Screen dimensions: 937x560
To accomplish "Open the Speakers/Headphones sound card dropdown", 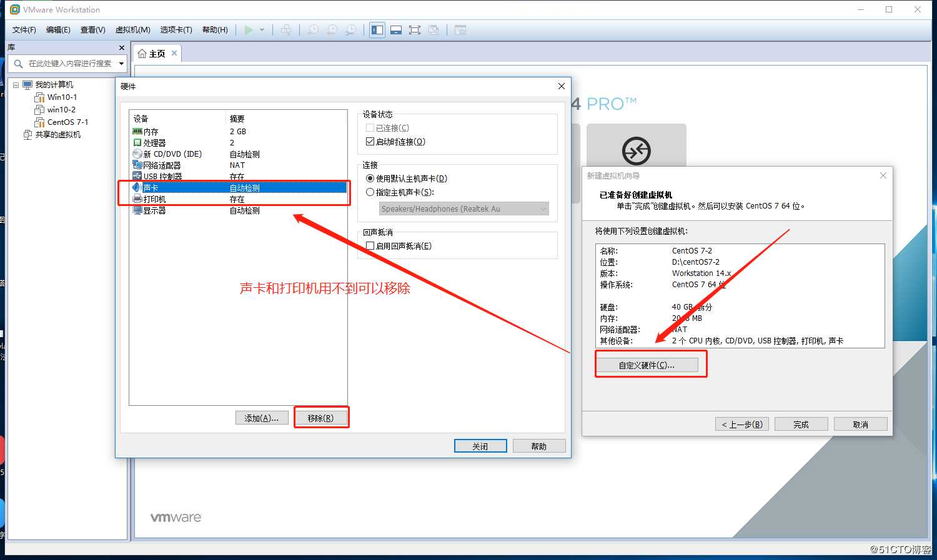I will pos(464,209).
